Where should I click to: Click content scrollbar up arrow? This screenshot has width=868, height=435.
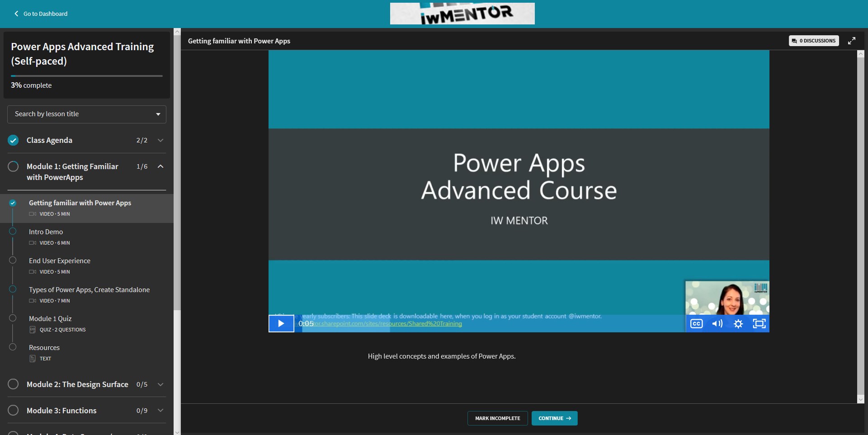[x=861, y=54]
